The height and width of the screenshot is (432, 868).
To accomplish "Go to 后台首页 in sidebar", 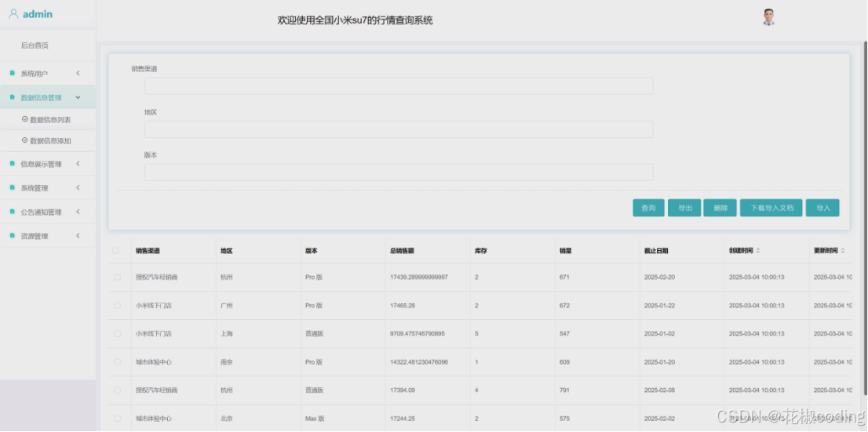I will (x=35, y=45).
